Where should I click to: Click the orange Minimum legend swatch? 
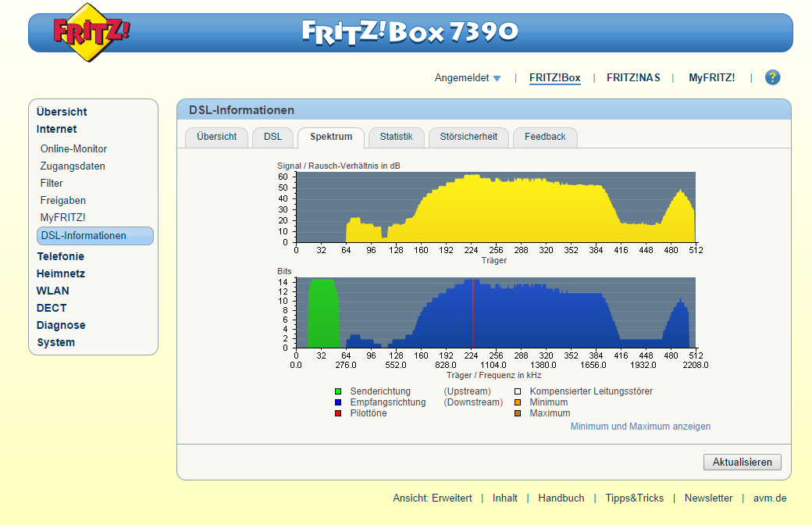click(518, 402)
